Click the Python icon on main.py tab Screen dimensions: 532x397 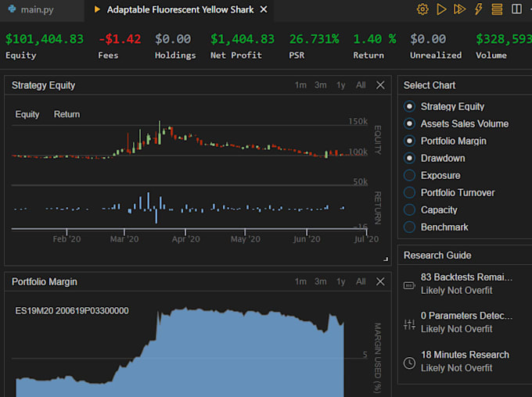coord(13,9)
